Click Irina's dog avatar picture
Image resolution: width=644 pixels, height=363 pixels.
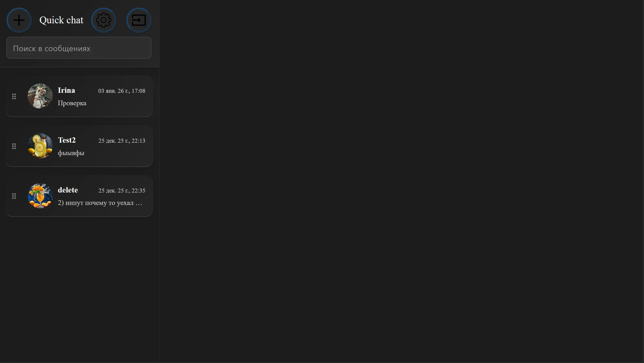[x=40, y=96]
